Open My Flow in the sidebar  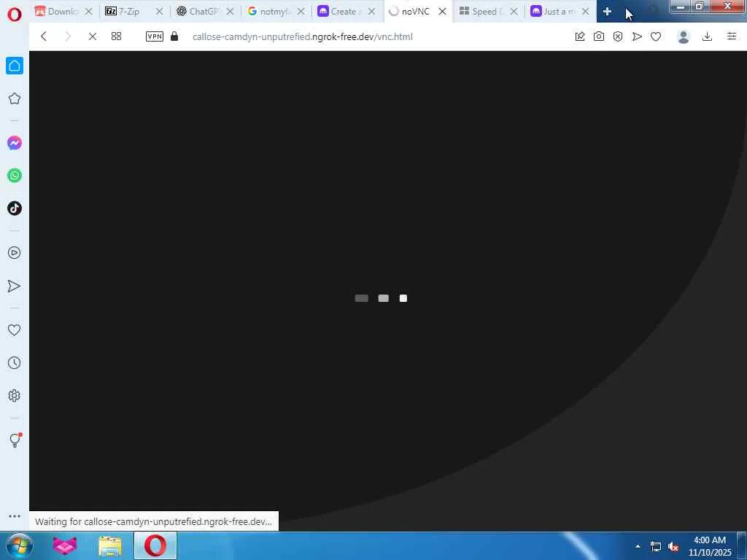pyautogui.click(x=15, y=286)
